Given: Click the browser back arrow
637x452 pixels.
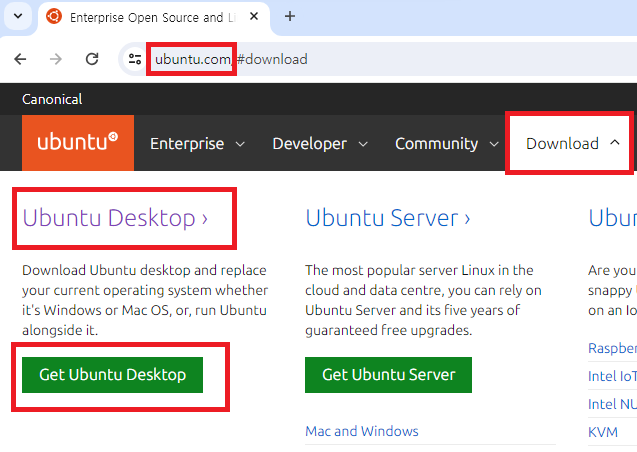Looking at the screenshot, I should [20, 59].
